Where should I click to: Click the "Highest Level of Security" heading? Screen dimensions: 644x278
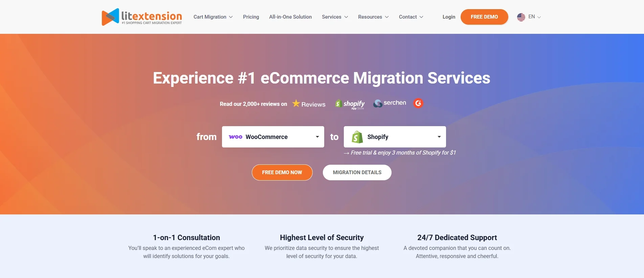coord(322,238)
